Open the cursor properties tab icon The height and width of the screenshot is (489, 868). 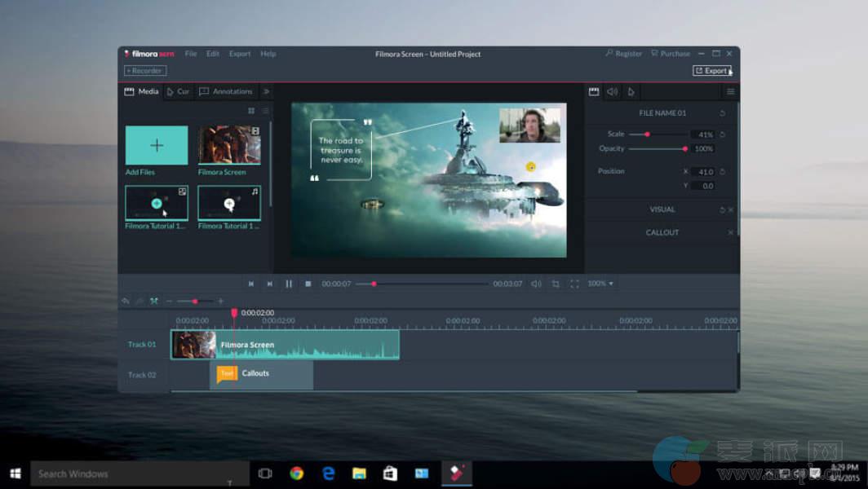pos(631,92)
